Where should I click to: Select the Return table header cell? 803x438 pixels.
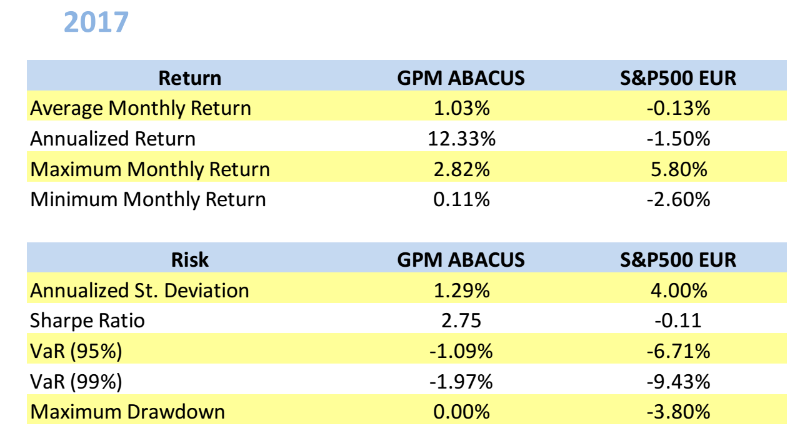(x=190, y=77)
